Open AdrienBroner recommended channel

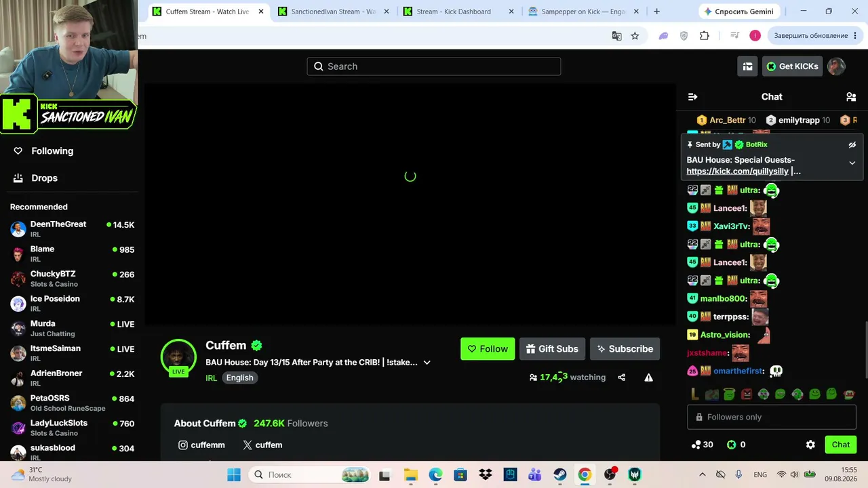73,378
